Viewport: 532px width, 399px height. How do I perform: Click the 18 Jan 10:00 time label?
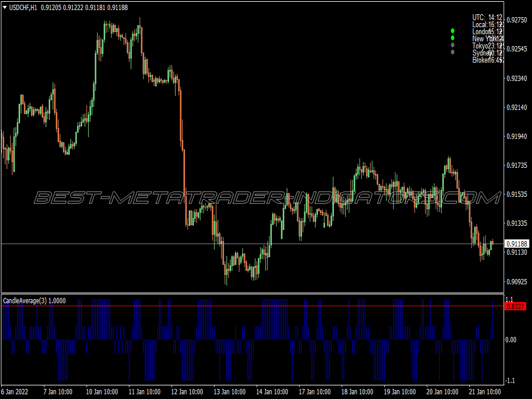pos(357,391)
